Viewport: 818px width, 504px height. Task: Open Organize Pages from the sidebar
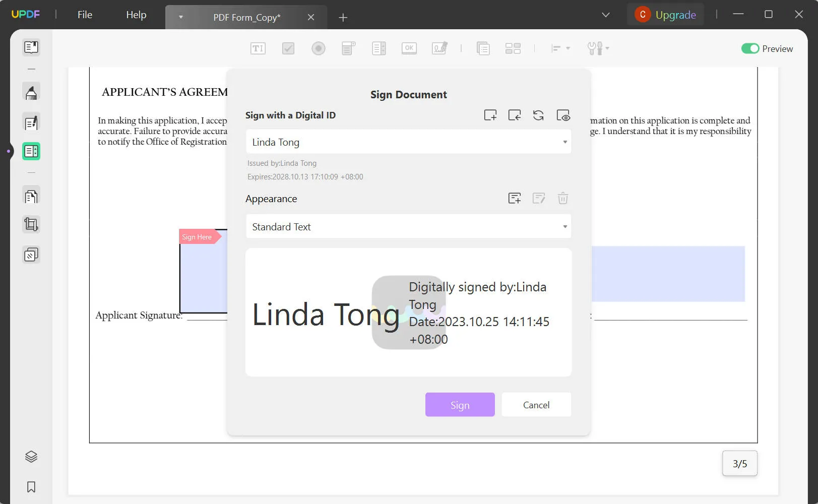(31, 195)
